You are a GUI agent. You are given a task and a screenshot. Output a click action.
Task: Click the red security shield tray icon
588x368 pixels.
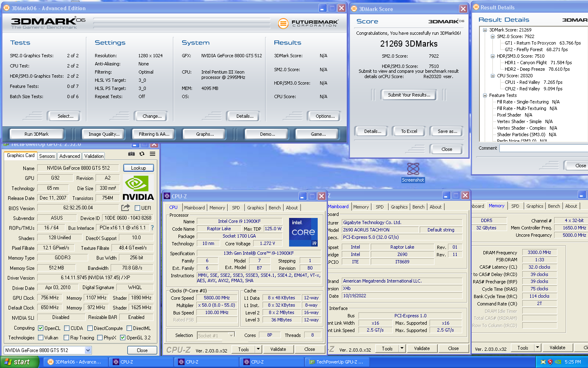(550, 362)
